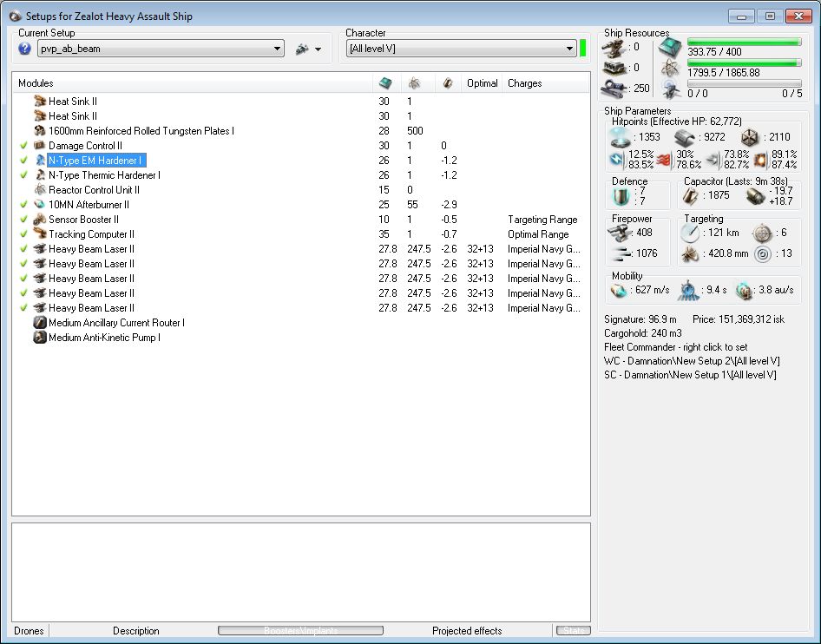Click the powergrid icon next to 1799.5 / 1865.88

[x=670, y=69]
